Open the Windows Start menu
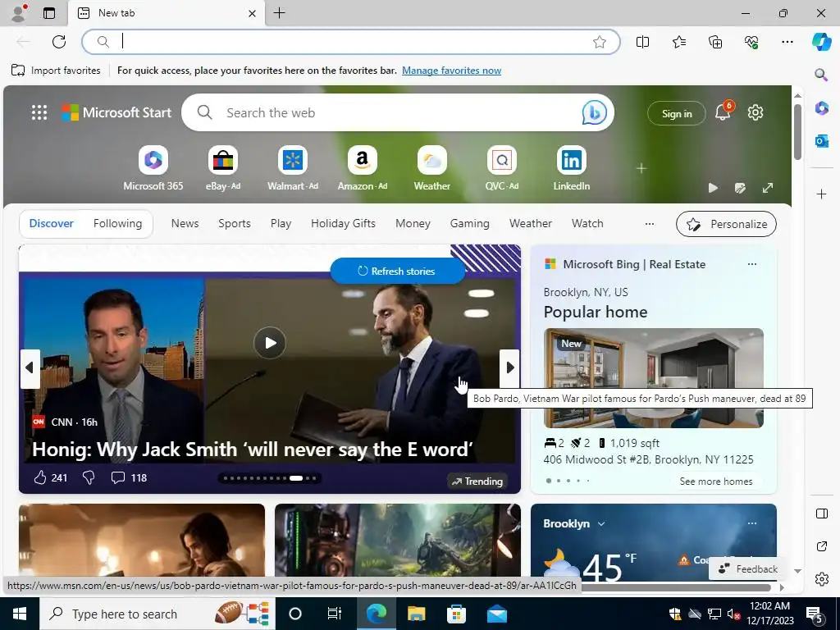840x630 pixels. [x=20, y=614]
